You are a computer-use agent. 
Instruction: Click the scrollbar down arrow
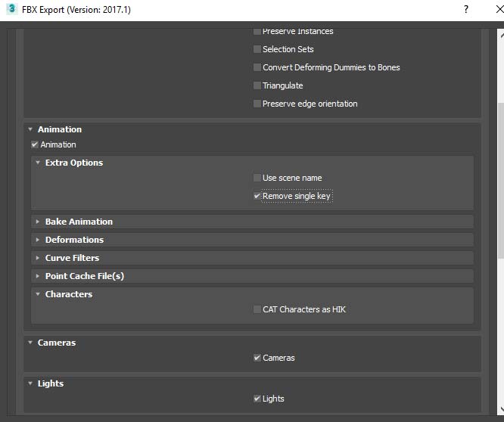(x=501, y=409)
